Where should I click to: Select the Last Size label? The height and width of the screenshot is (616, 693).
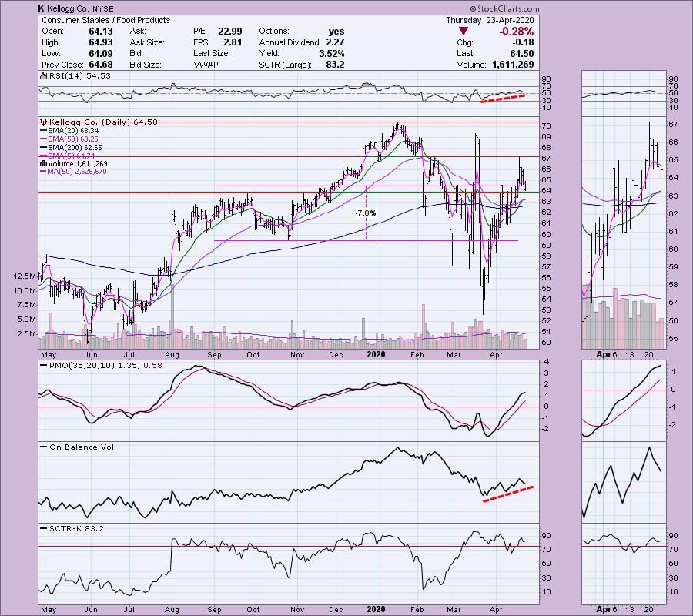212,53
